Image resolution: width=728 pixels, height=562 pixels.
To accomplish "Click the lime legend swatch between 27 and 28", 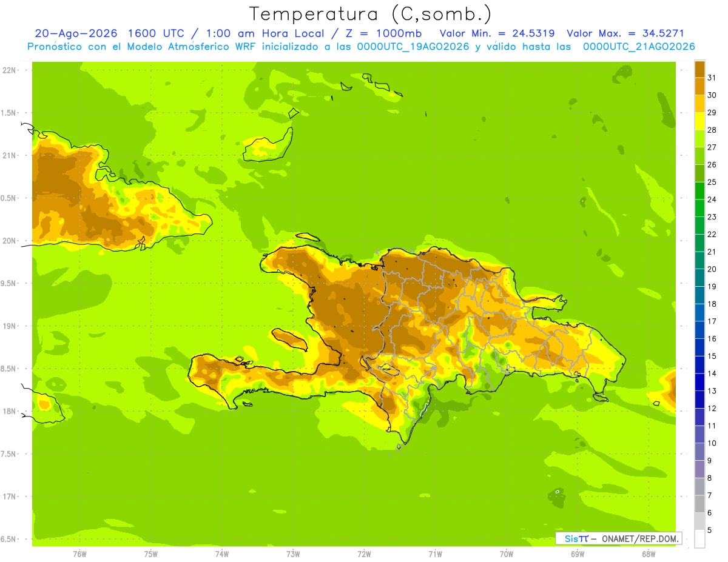I will point(699,138).
